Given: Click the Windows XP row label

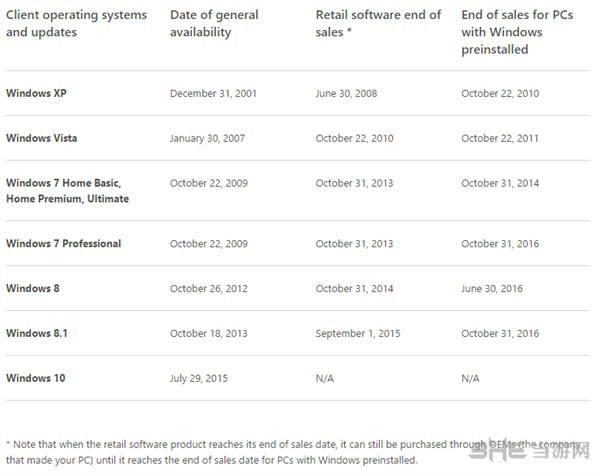Looking at the screenshot, I should point(35,93).
